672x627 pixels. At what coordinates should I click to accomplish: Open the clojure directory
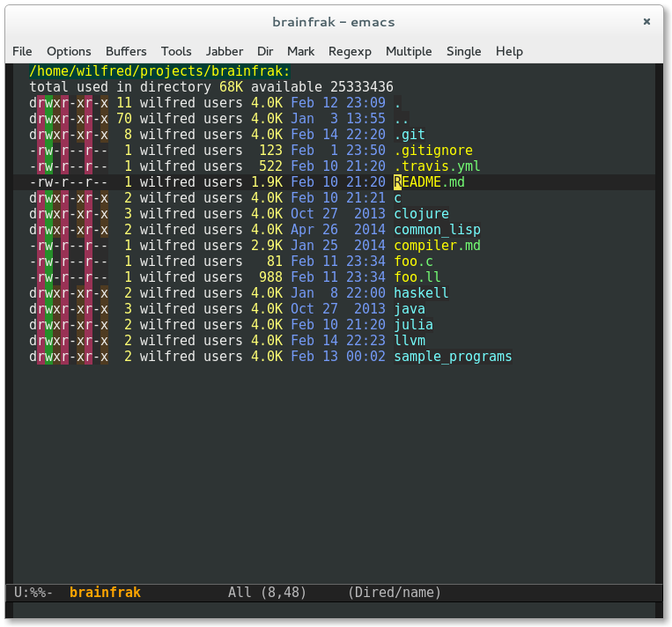tap(421, 214)
